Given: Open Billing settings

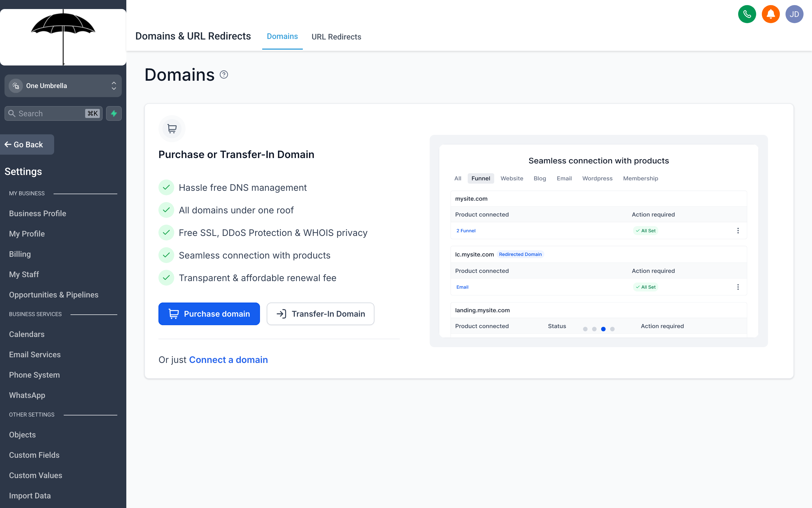Looking at the screenshot, I should click(x=20, y=254).
